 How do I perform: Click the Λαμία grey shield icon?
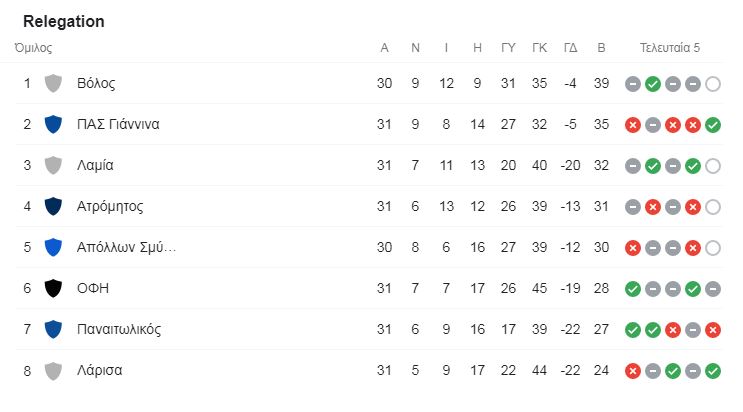click(x=53, y=165)
